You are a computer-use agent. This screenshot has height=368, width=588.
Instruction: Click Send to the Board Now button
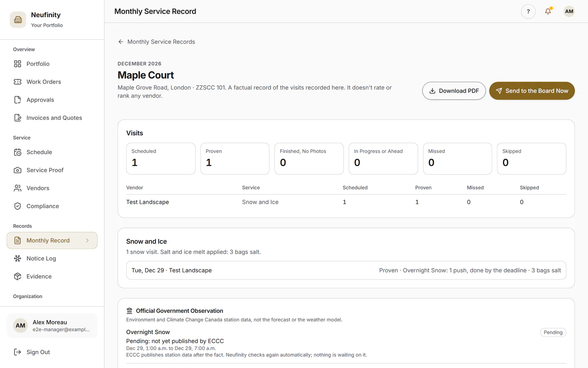click(x=532, y=91)
